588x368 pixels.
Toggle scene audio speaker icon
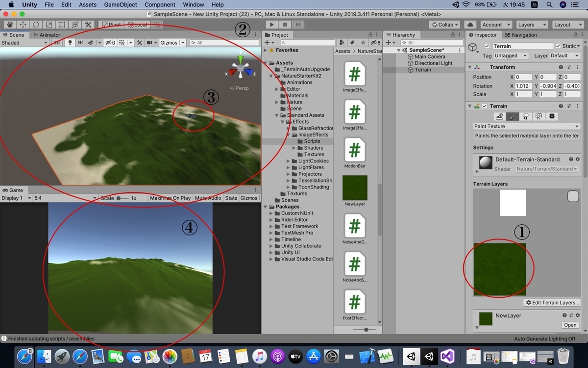pos(80,43)
